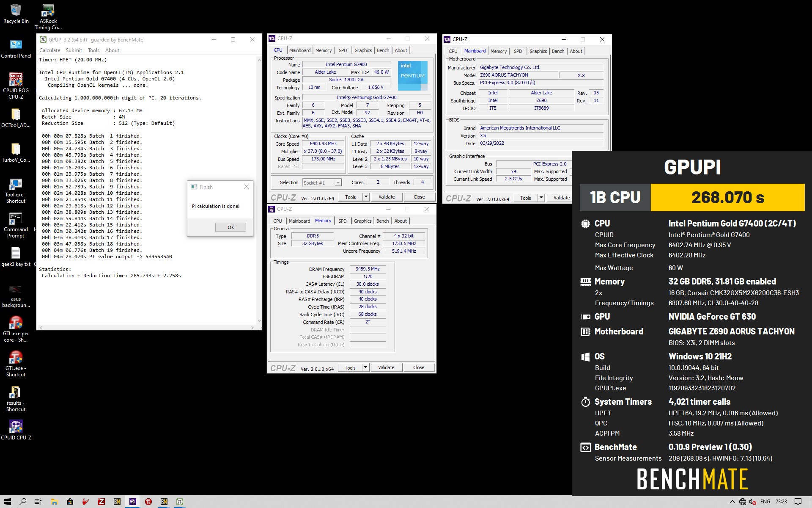Viewport: 812px width, 508px height.
Task: Open Microsoft Store taskbar icon
Action: click(x=70, y=502)
